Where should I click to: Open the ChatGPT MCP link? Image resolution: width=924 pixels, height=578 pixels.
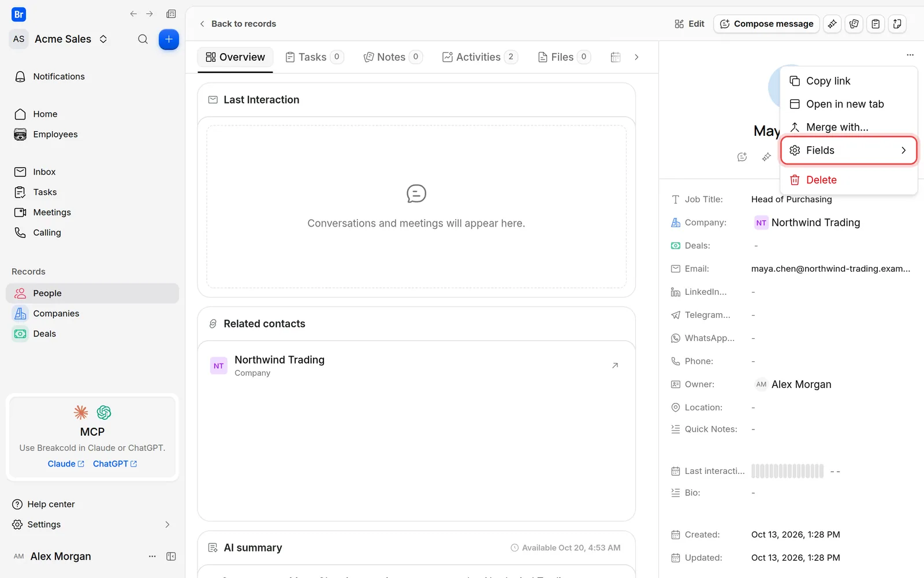point(115,464)
